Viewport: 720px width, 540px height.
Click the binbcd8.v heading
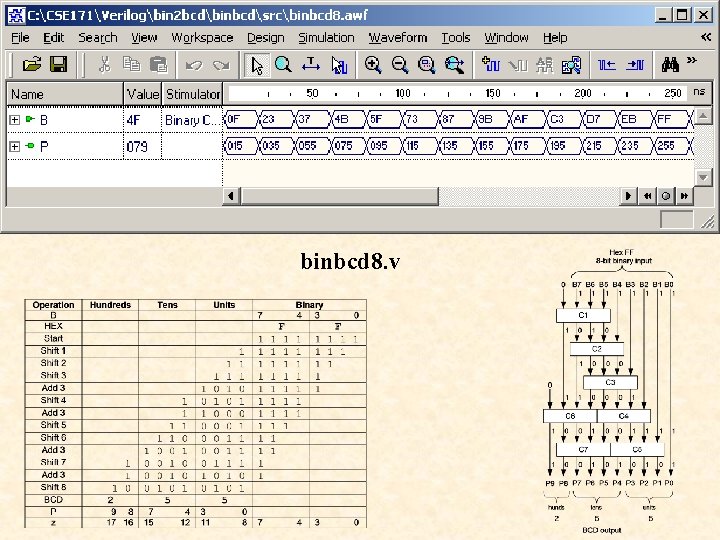coord(350,261)
